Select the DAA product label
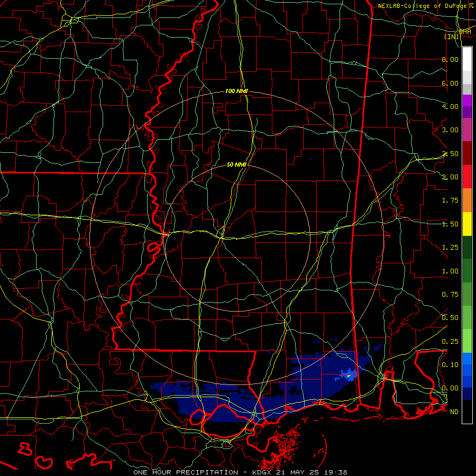 point(465,31)
